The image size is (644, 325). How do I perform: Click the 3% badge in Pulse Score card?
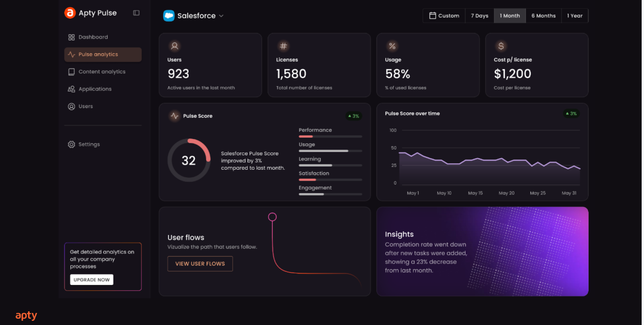[x=354, y=116]
